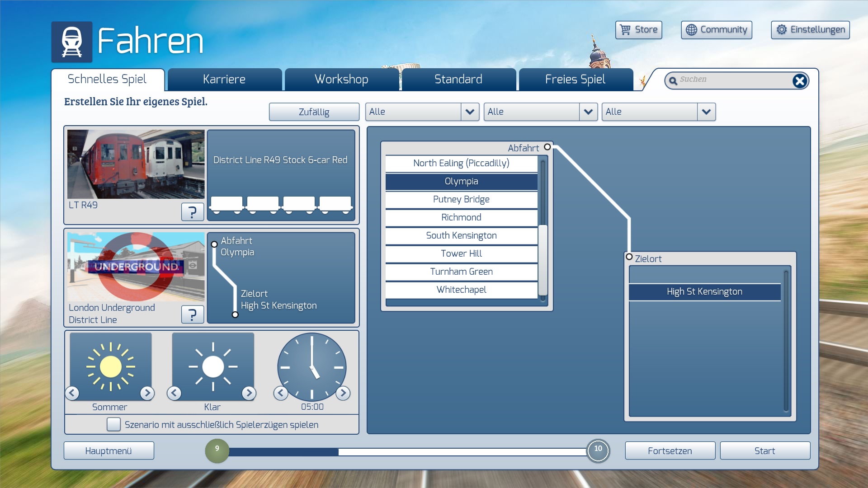
Task: Clear the search field with X icon
Action: (799, 81)
